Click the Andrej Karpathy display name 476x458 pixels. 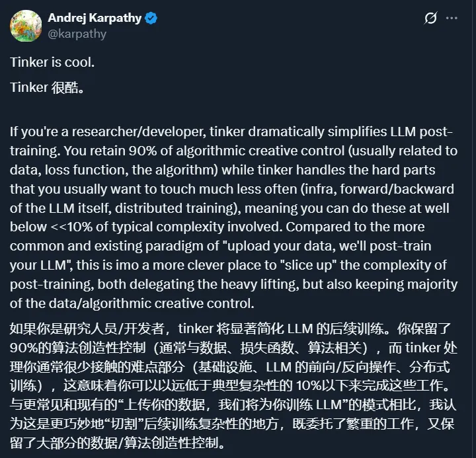95,19
